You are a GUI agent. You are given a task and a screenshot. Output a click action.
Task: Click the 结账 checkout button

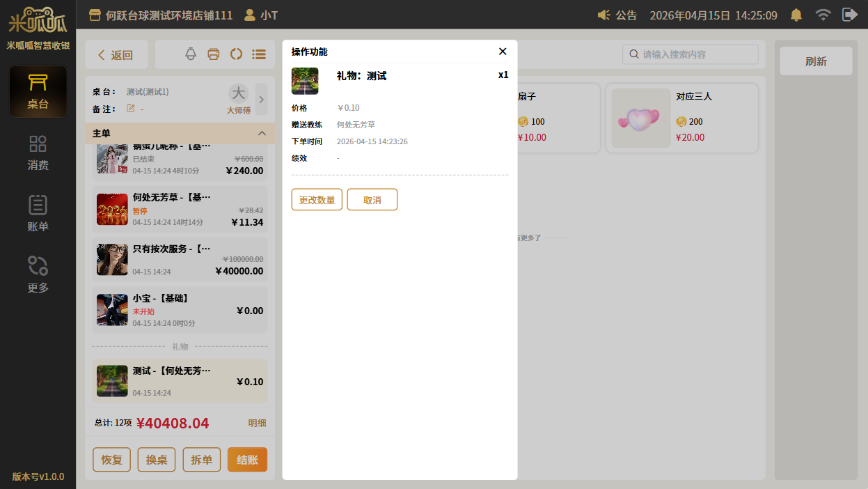pos(247,460)
